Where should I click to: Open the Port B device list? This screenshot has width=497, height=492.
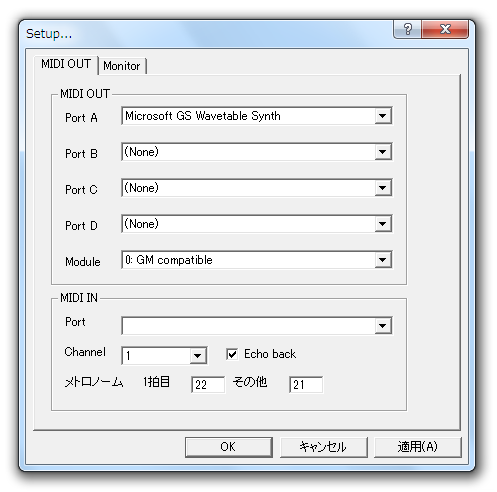click(383, 152)
